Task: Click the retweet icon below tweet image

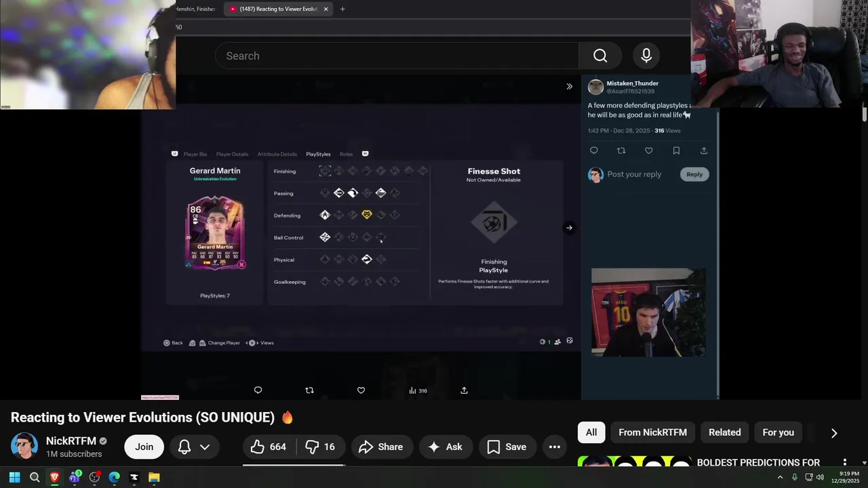Action: [309, 390]
